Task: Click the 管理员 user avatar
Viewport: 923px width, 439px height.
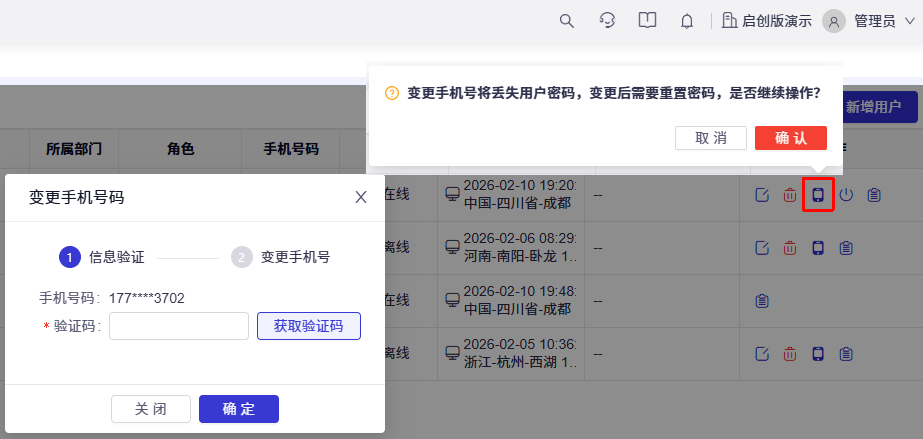Action: coord(834,22)
